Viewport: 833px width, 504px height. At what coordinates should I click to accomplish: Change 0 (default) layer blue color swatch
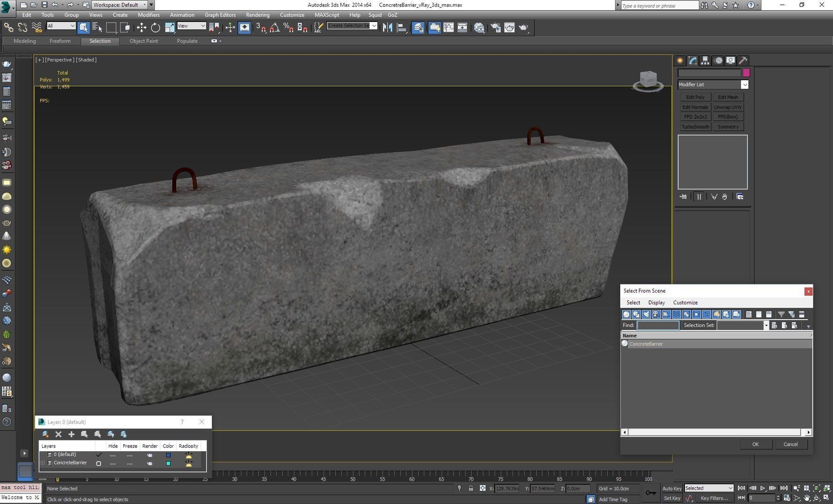(x=168, y=455)
